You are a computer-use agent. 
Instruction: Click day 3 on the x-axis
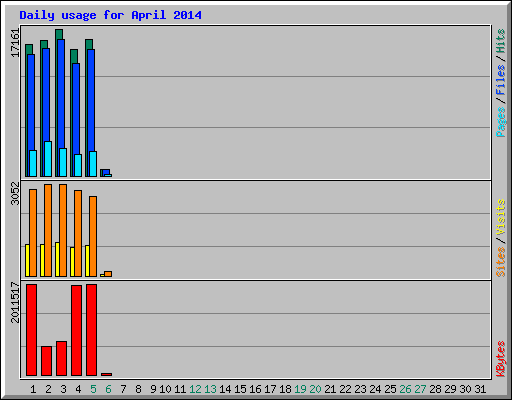click(x=63, y=389)
